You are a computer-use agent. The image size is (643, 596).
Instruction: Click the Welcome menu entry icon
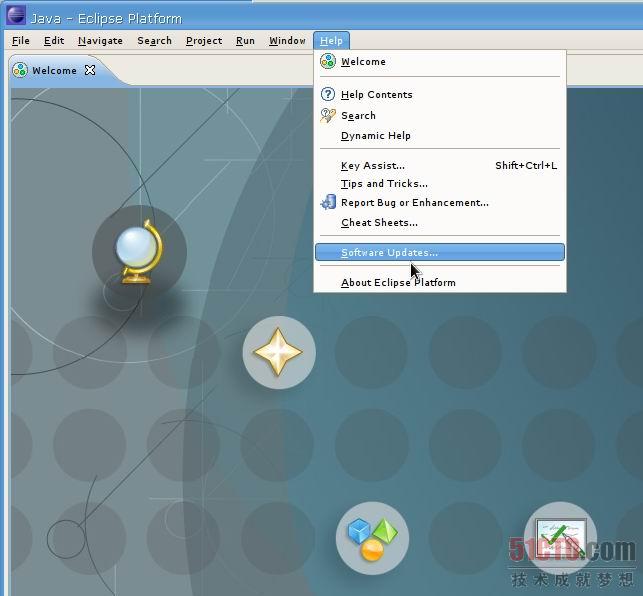click(x=328, y=61)
